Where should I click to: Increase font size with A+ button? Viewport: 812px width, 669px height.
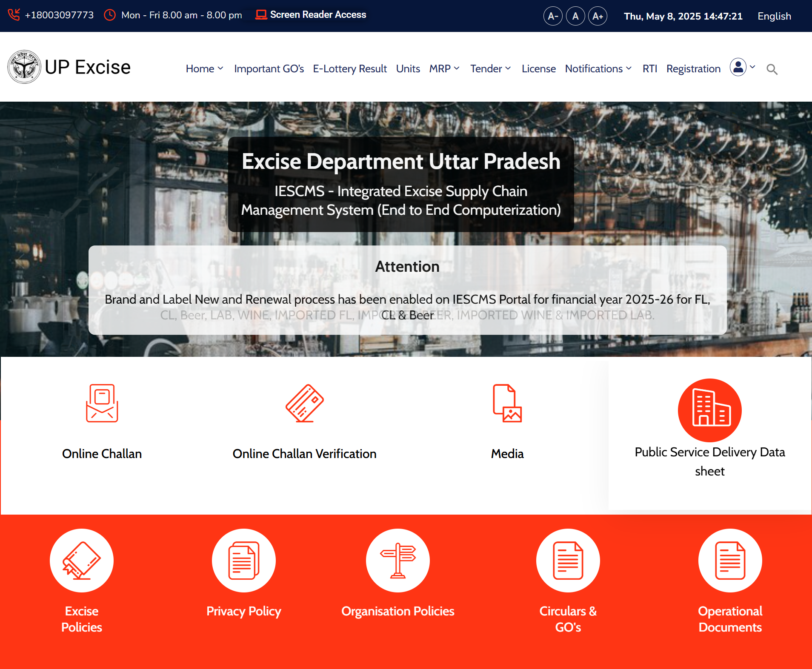[598, 16]
